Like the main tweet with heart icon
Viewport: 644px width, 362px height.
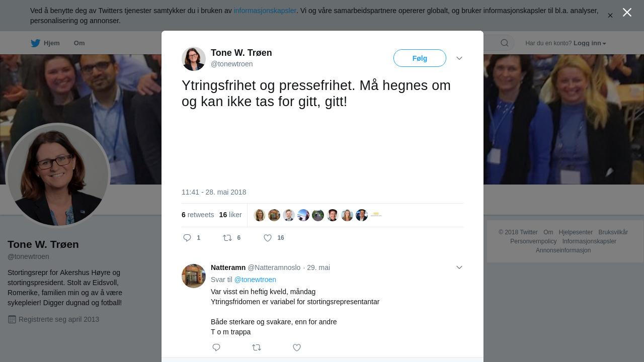tap(268, 238)
